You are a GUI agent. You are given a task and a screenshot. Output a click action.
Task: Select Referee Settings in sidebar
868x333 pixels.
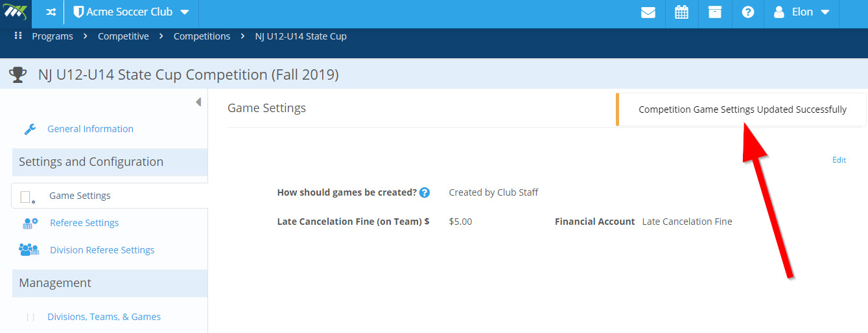tap(84, 223)
